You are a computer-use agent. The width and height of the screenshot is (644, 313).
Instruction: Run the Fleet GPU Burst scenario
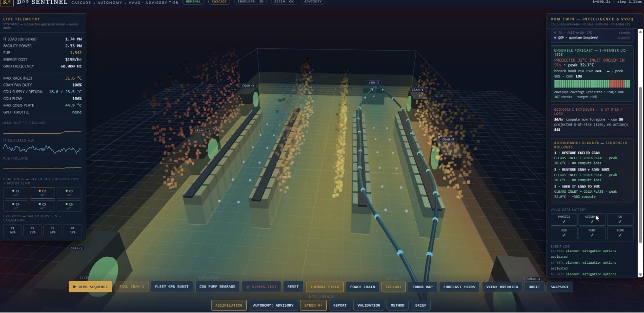click(x=172, y=287)
